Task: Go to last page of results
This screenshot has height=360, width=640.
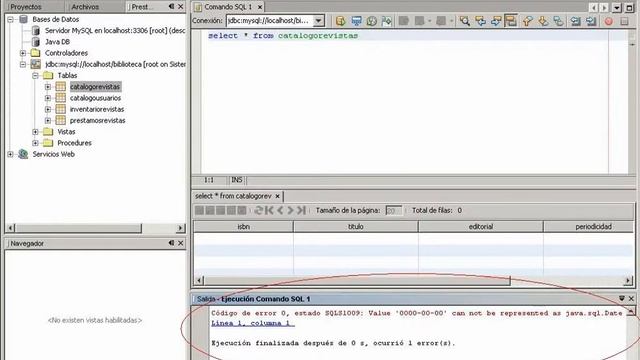Action: [301, 210]
